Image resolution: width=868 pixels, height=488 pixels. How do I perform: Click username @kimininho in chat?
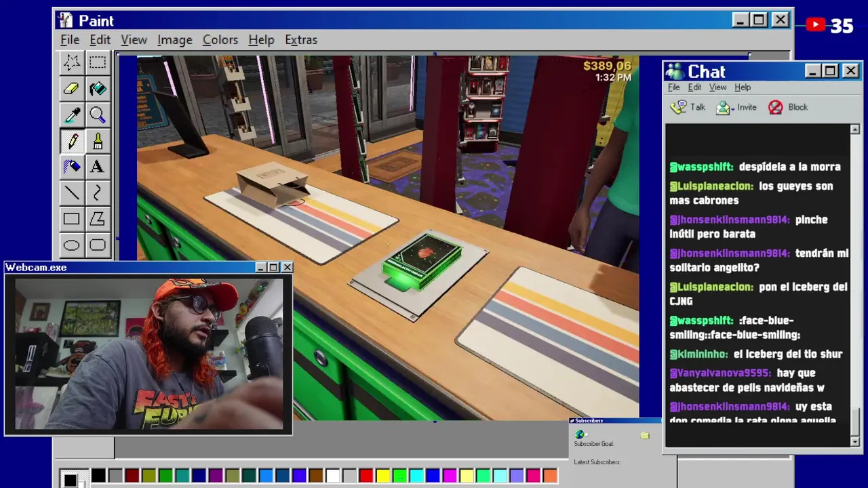(698, 354)
